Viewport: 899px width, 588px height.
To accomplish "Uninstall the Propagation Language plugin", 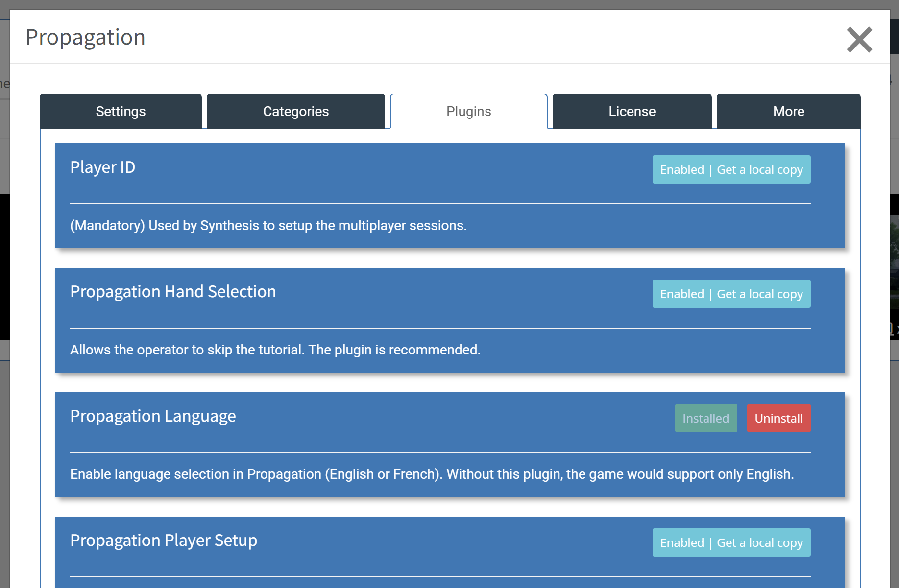I will click(779, 418).
